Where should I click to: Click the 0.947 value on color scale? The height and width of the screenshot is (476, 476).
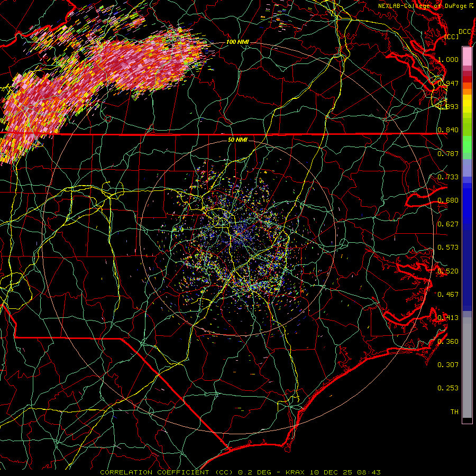tap(448, 83)
